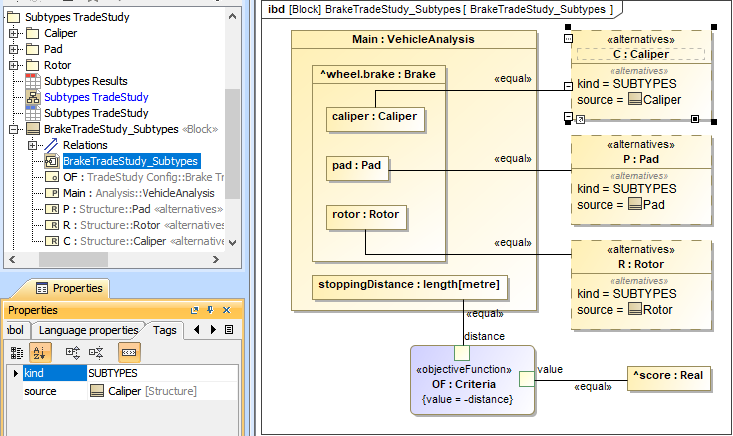Viewport: 733px width, 436px height.
Task: Expand the Caliper folder in tree
Action: (x=14, y=33)
